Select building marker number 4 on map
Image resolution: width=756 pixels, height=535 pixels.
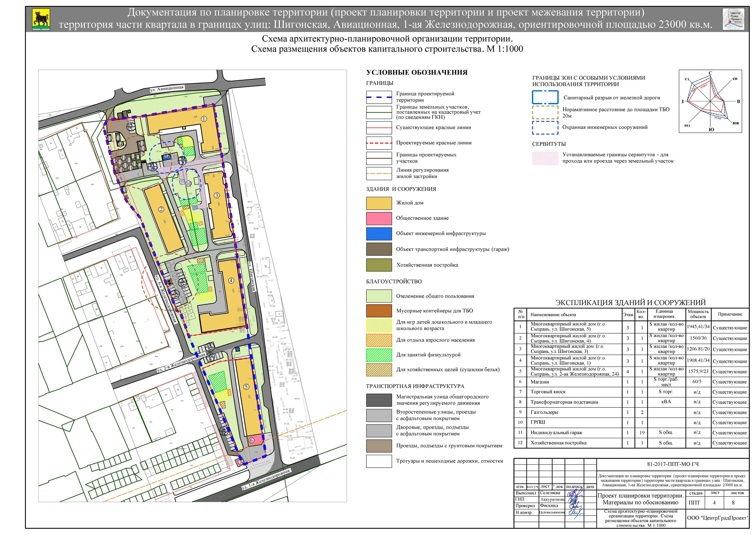click(x=231, y=280)
